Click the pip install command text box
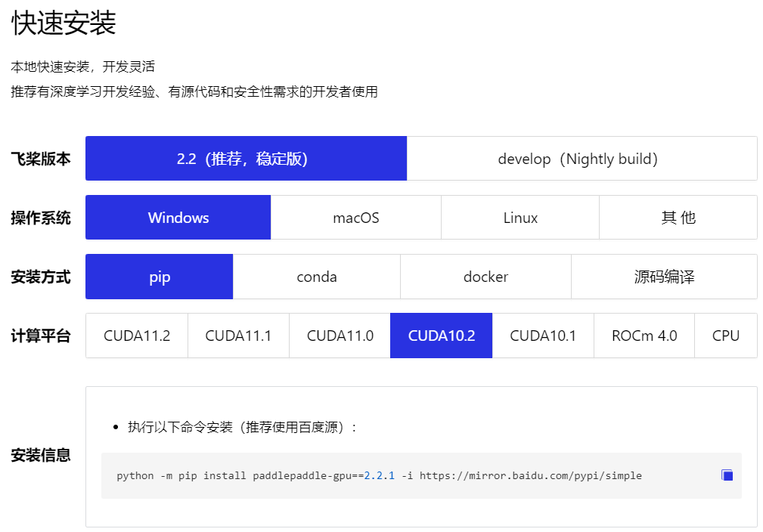Image resolution: width=763 pixels, height=532 pixels. 408,476
